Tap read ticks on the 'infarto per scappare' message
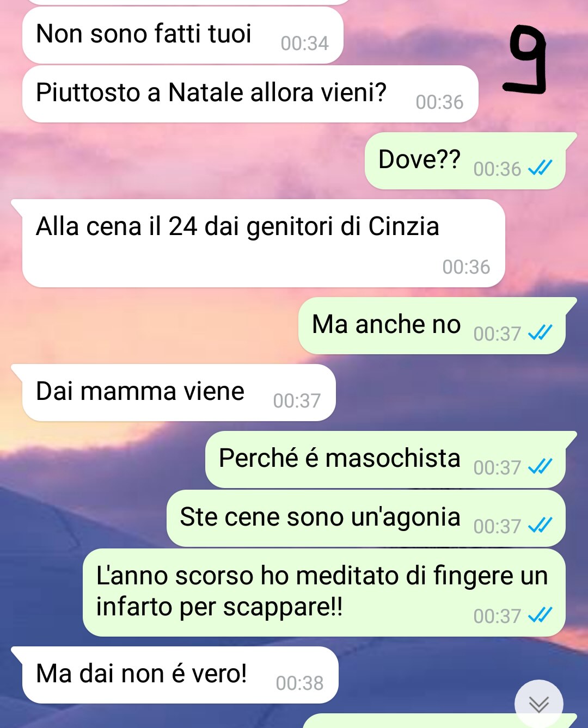The height and width of the screenshot is (728, 588). click(x=540, y=615)
